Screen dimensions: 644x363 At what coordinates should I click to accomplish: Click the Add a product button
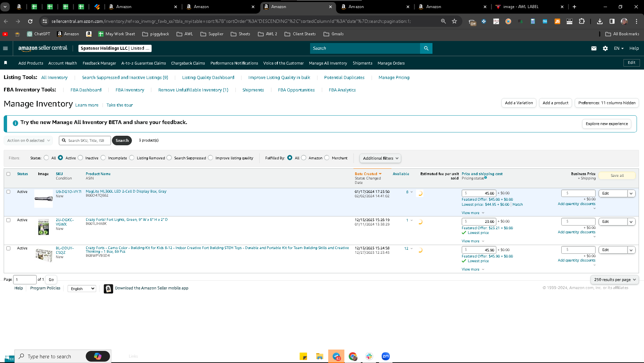(x=556, y=103)
